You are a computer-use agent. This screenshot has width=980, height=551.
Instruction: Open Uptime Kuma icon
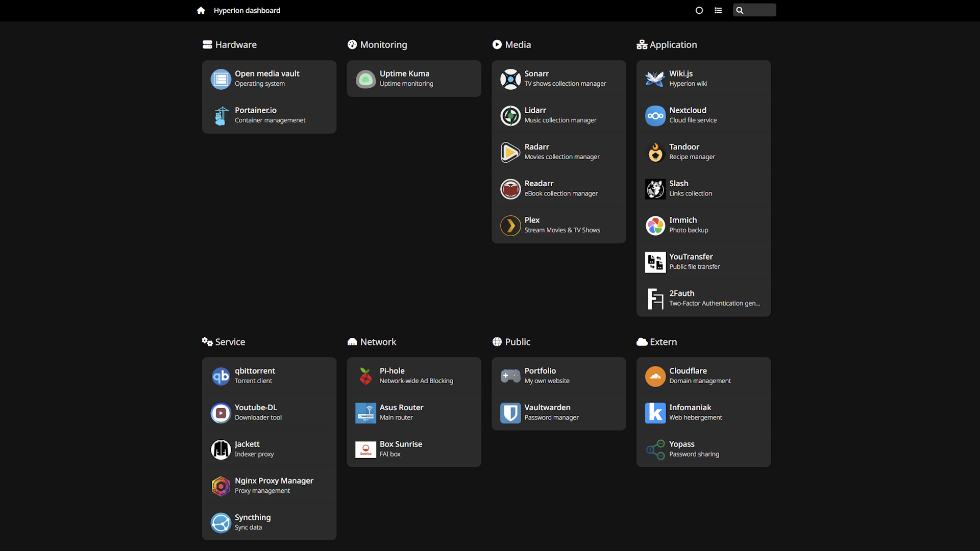point(366,79)
